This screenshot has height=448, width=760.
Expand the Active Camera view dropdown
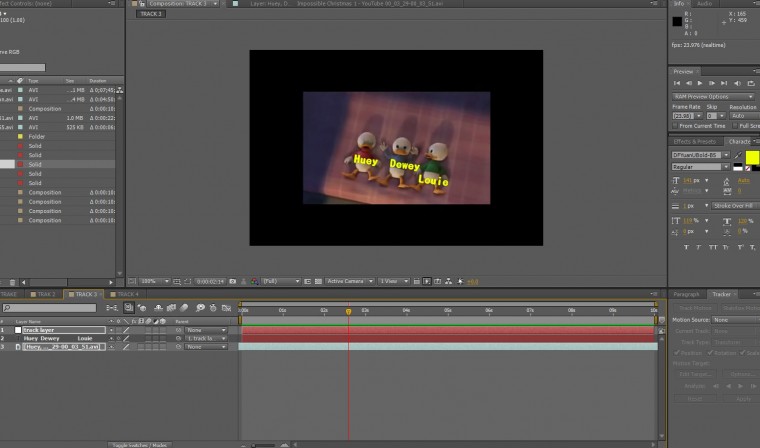348,282
